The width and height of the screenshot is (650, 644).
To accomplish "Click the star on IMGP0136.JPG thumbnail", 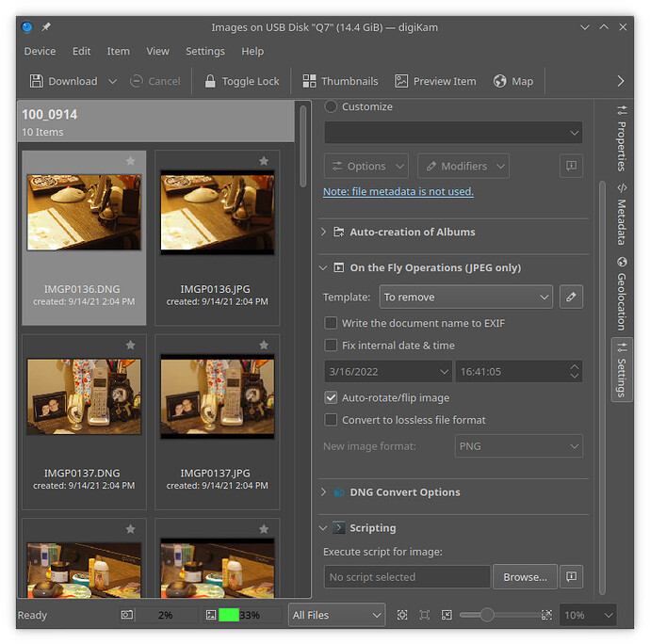I will [x=264, y=161].
